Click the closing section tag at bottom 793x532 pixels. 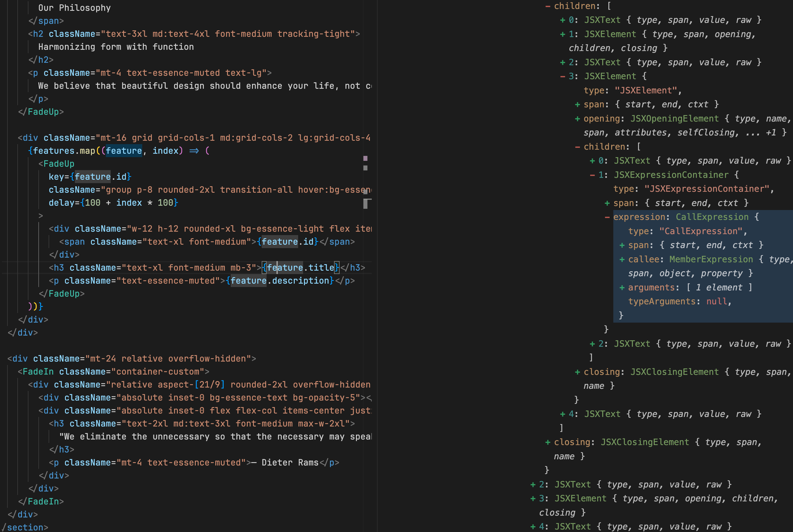pyautogui.click(x=25, y=527)
